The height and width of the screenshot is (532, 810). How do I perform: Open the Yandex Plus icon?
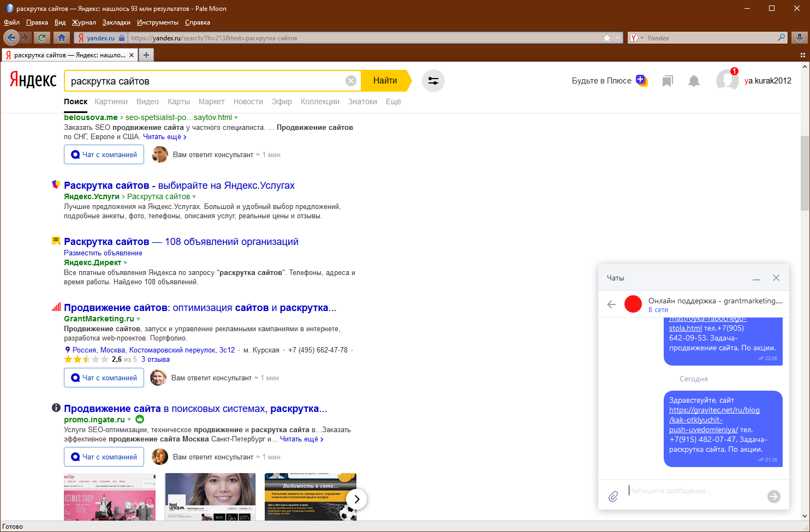642,81
